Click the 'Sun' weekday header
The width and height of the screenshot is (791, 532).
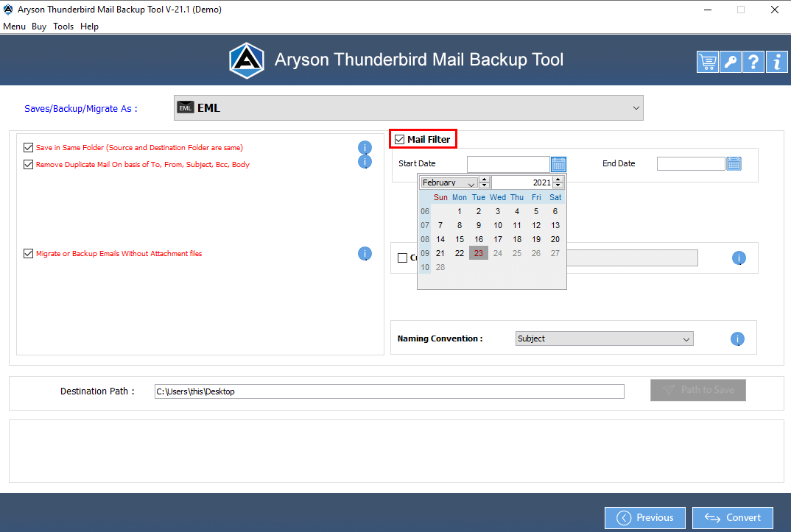coord(440,197)
